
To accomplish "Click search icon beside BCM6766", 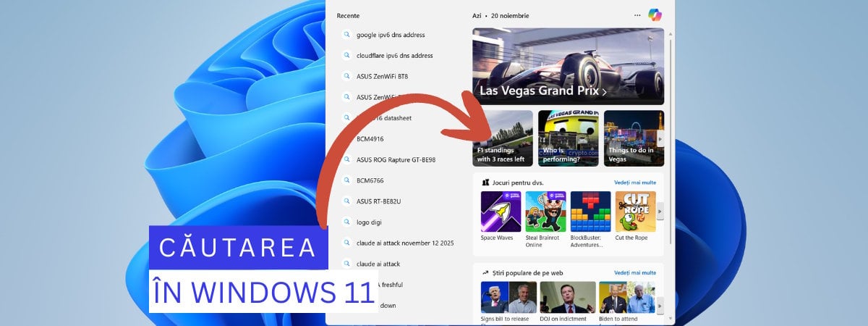I will pos(347,180).
